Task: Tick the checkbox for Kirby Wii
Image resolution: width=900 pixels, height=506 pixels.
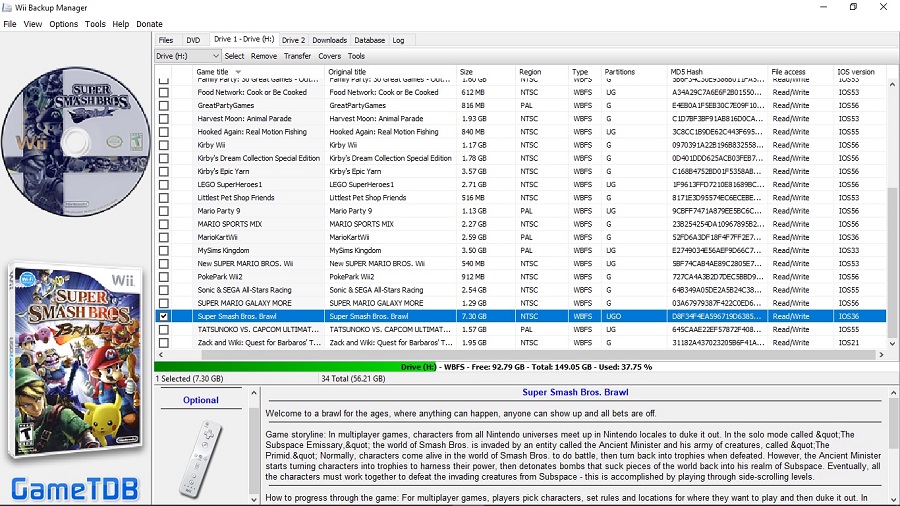Action: (x=164, y=145)
